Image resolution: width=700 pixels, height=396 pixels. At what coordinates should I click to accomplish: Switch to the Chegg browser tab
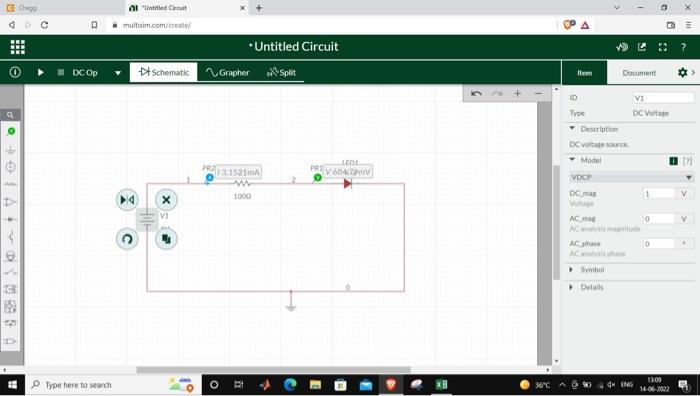click(x=62, y=8)
